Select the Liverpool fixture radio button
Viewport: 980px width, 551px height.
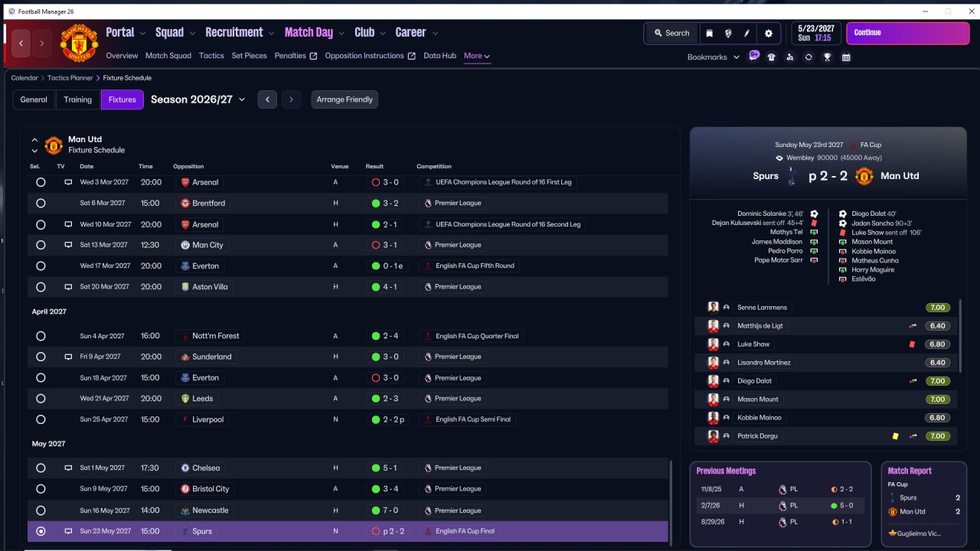point(41,419)
